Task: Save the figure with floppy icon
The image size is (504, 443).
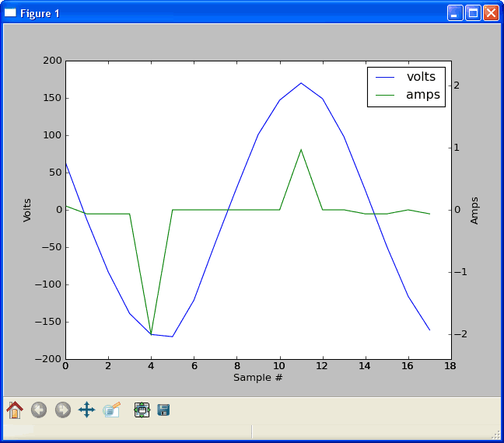Action: click(x=163, y=410)
